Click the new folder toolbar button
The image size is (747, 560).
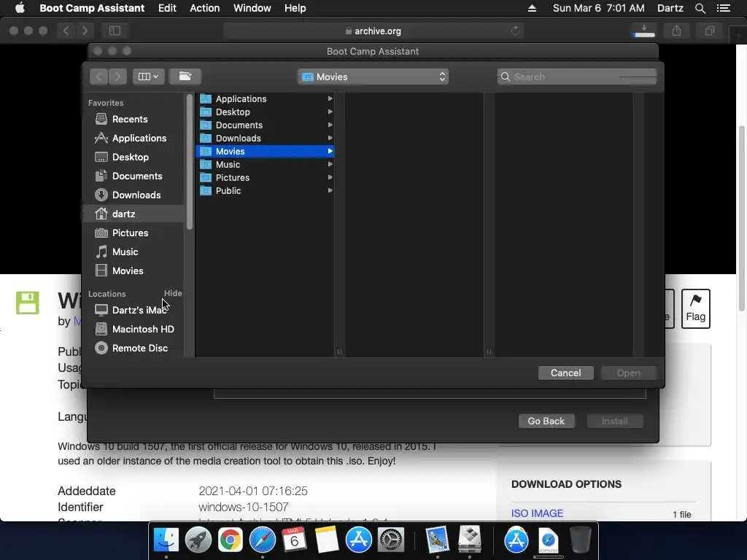185,77
